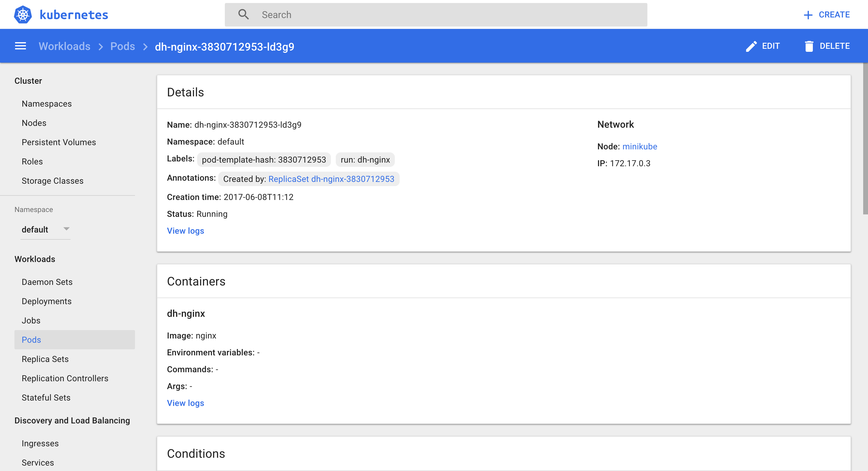Open Persistent Volumes in the sidebar

[59, 142]
